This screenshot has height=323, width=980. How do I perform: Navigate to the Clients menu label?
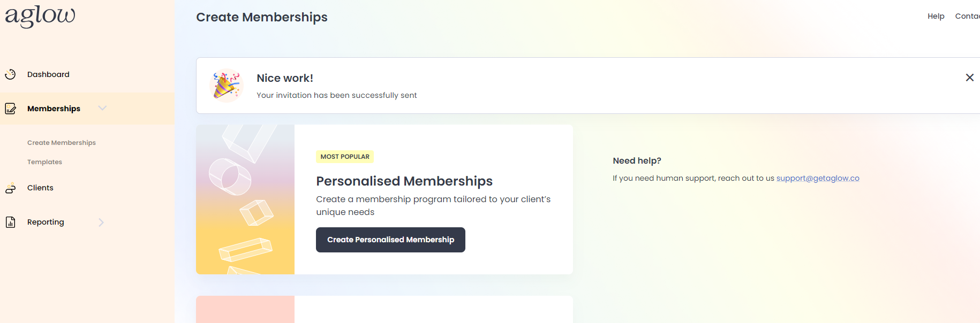40,188
